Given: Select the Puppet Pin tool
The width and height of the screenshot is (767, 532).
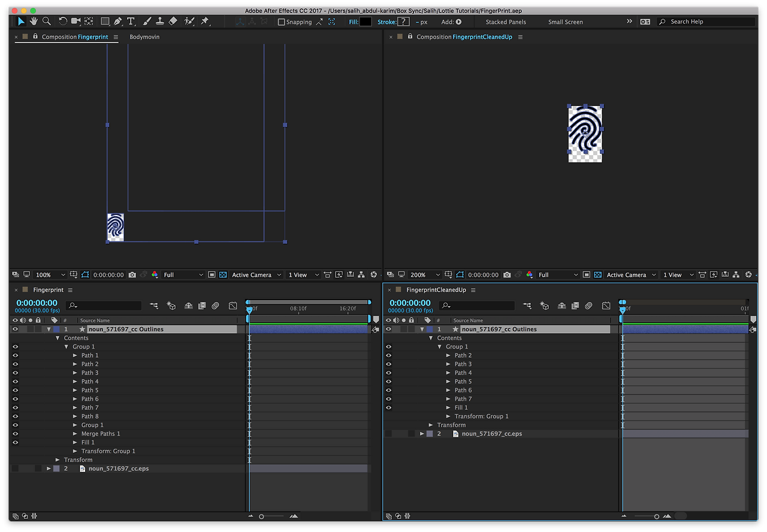Looking at the screenshot, I should coord(205,22).
